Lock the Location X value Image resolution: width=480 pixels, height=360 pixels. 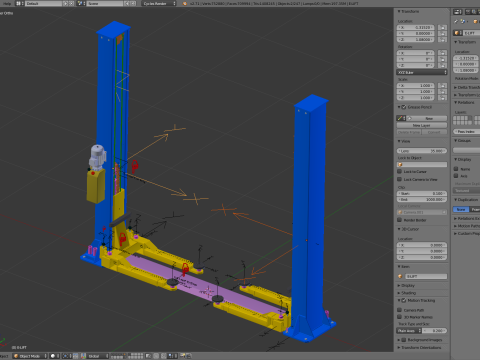(x=442, y=27)
